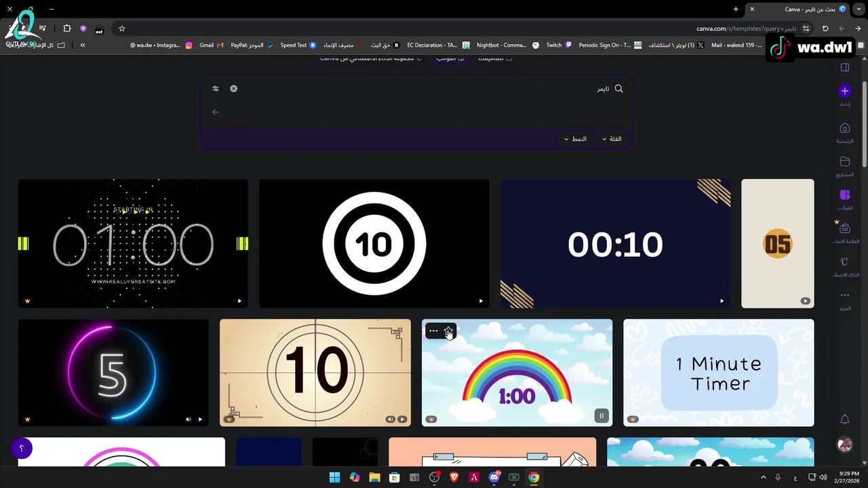868x488 pixels.
Task: Click the back arrow below the search box
Action: [x=216, y=112]
